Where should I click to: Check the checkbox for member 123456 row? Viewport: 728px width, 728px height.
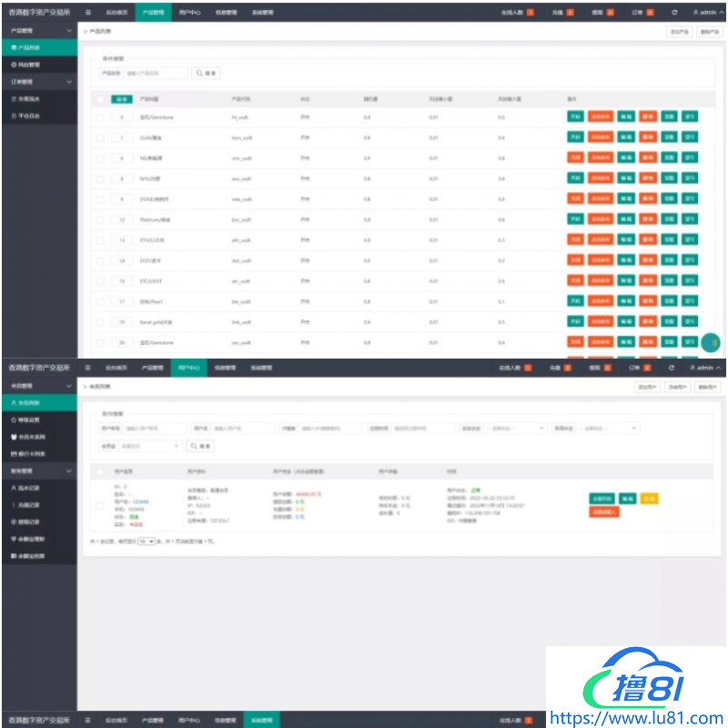point(99,505)
